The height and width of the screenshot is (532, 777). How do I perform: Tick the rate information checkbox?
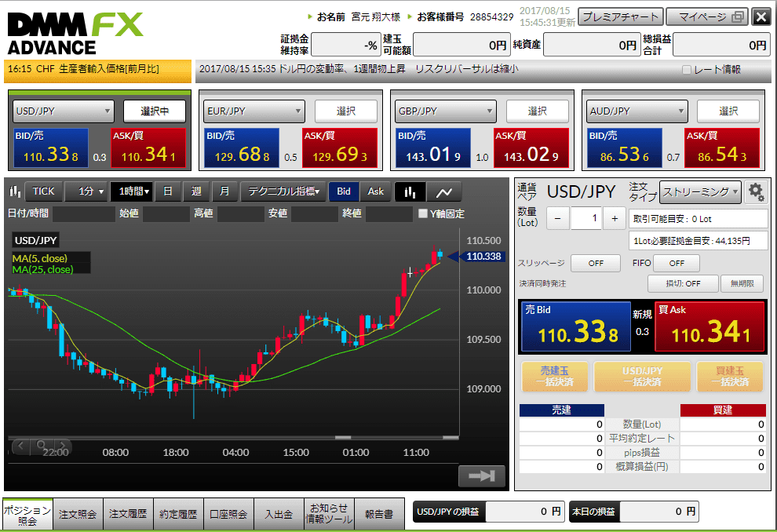[686, 70]
